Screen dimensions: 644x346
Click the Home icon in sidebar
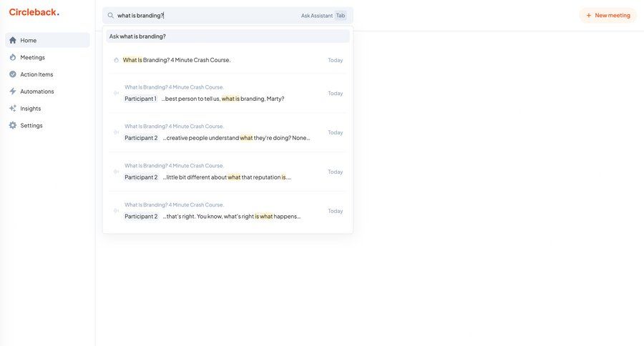(13, 40)
